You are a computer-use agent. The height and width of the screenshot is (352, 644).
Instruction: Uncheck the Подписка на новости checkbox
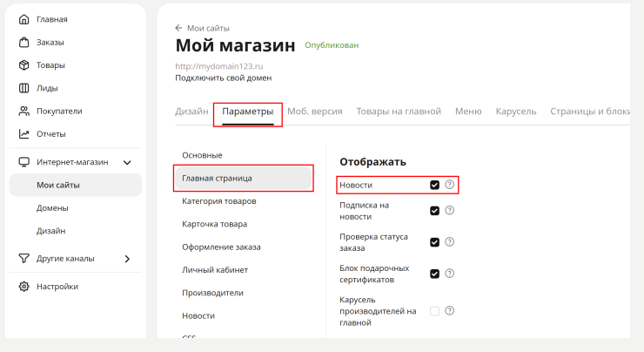point(434,211)
